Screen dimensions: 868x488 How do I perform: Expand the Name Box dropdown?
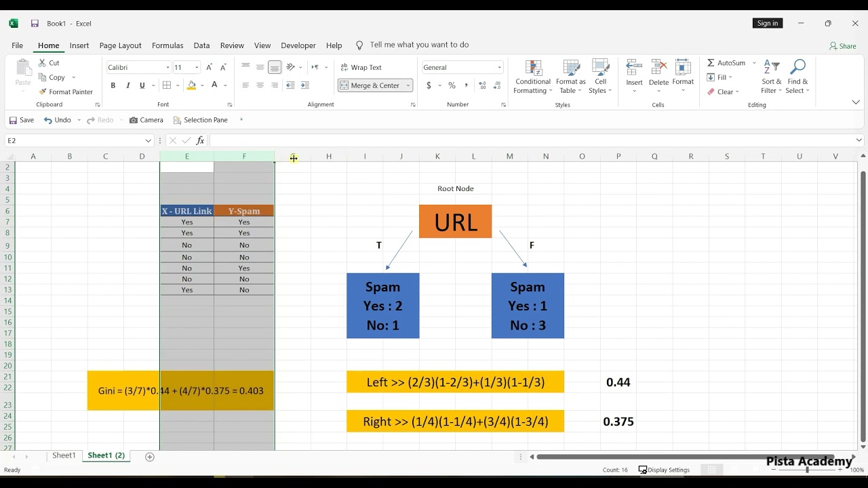149,140
